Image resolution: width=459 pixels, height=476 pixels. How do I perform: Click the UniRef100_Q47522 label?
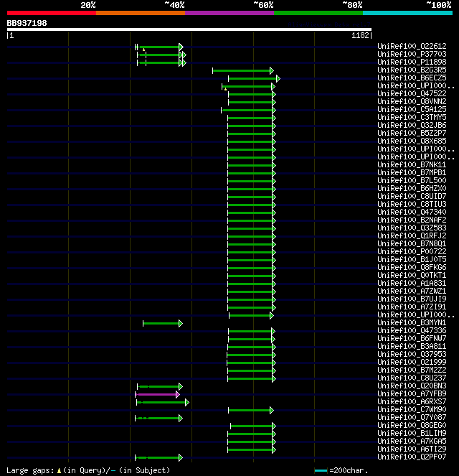(412, 93)
